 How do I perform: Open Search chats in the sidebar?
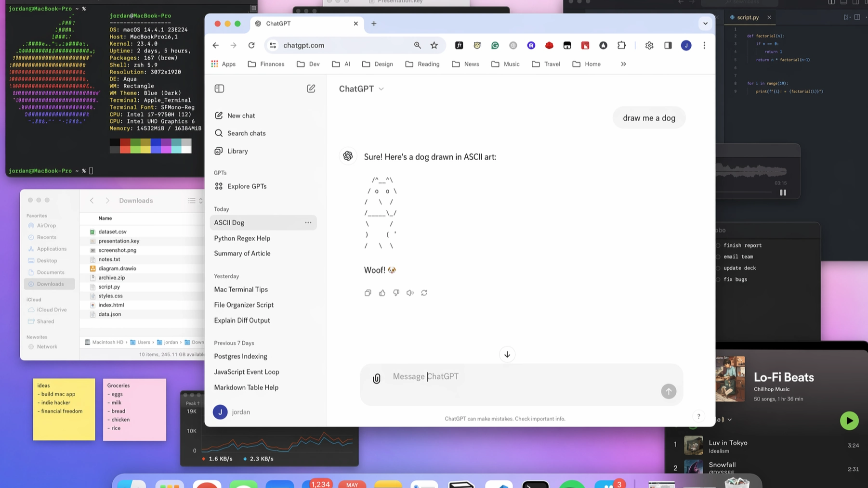[x=246, y=133]
